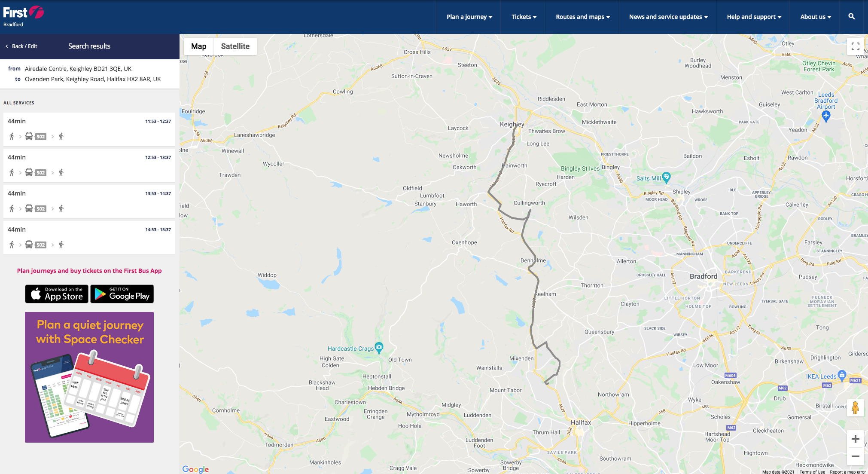The height and width of the screenshot is (474, 868).
Task: Download on the App Store button
Action: tap(57, 294)
